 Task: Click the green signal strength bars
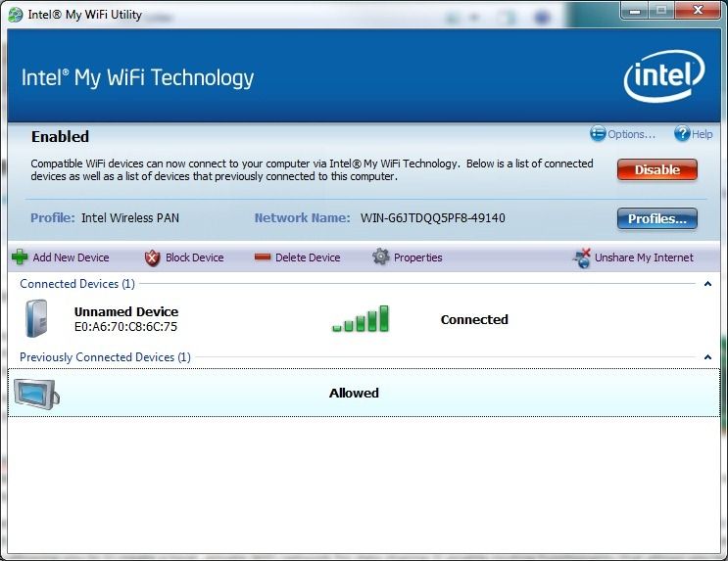pyautogui.click(x=361, y=318)
